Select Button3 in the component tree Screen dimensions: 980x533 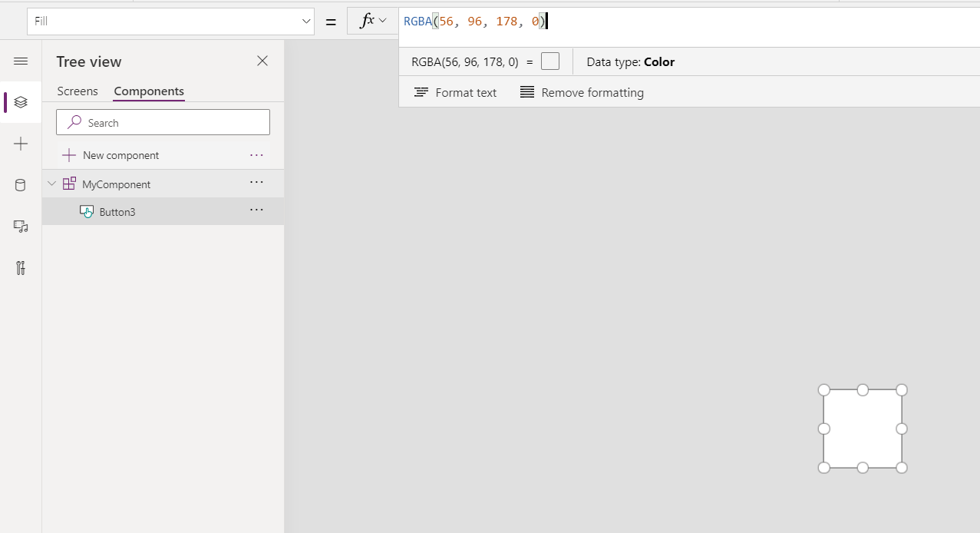117,211
